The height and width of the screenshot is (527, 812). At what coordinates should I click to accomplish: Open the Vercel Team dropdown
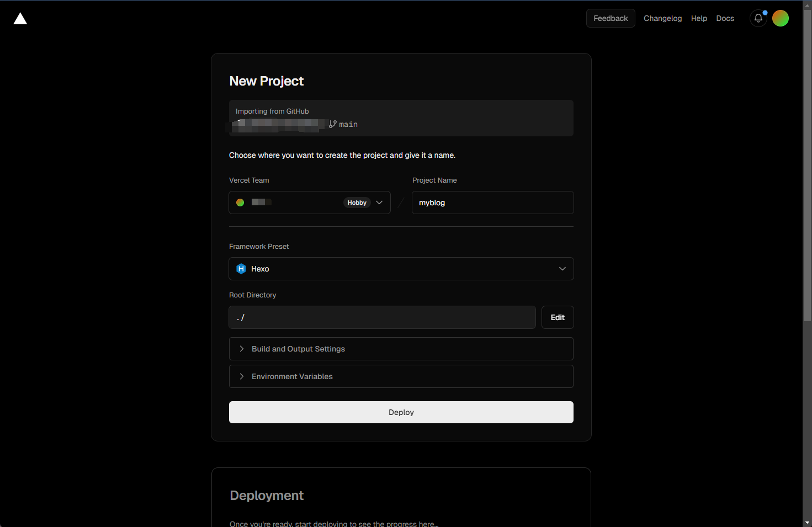click(310, 203)
